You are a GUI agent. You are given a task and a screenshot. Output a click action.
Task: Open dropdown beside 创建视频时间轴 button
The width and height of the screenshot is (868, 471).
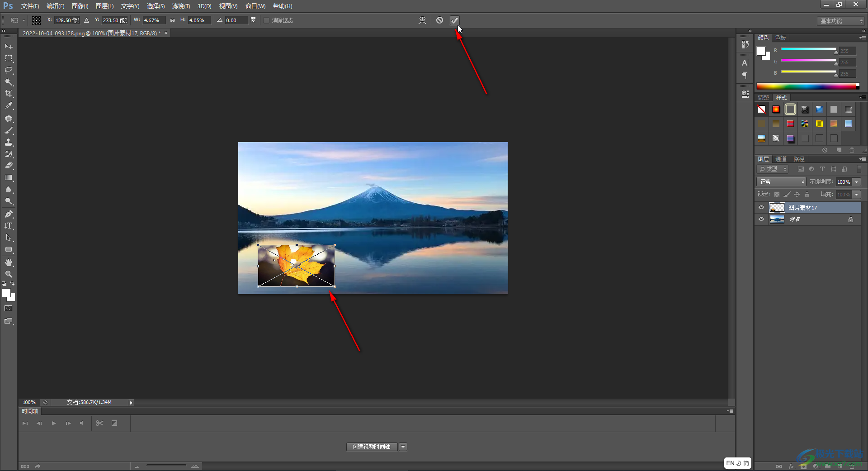pos(403,447)
